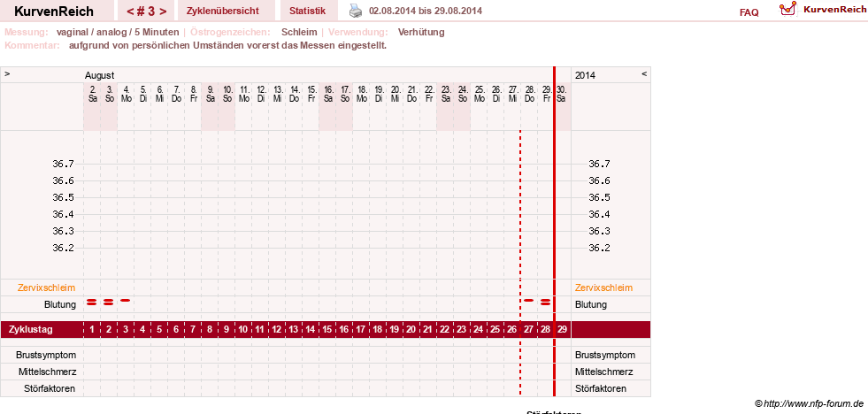This screenshot has width=868, height=414.
Task: Click the date range 02.08.2014 bis 29.08.2014
Action: 425,11
